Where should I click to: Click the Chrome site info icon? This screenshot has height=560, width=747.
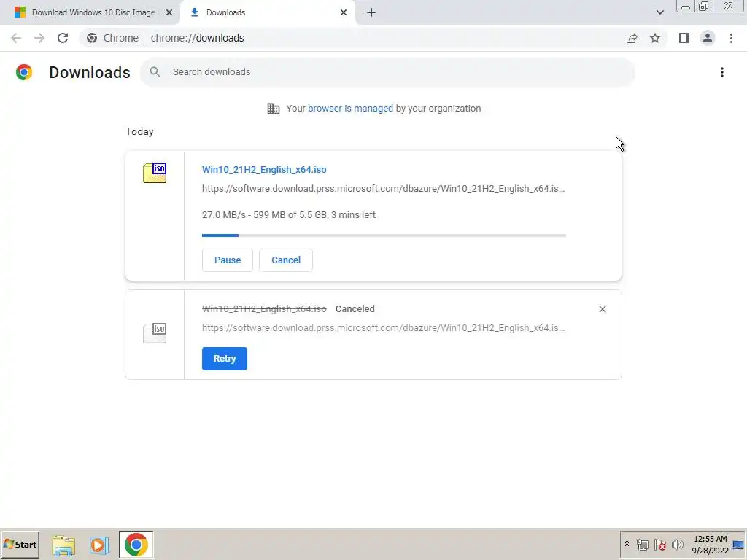92,38
